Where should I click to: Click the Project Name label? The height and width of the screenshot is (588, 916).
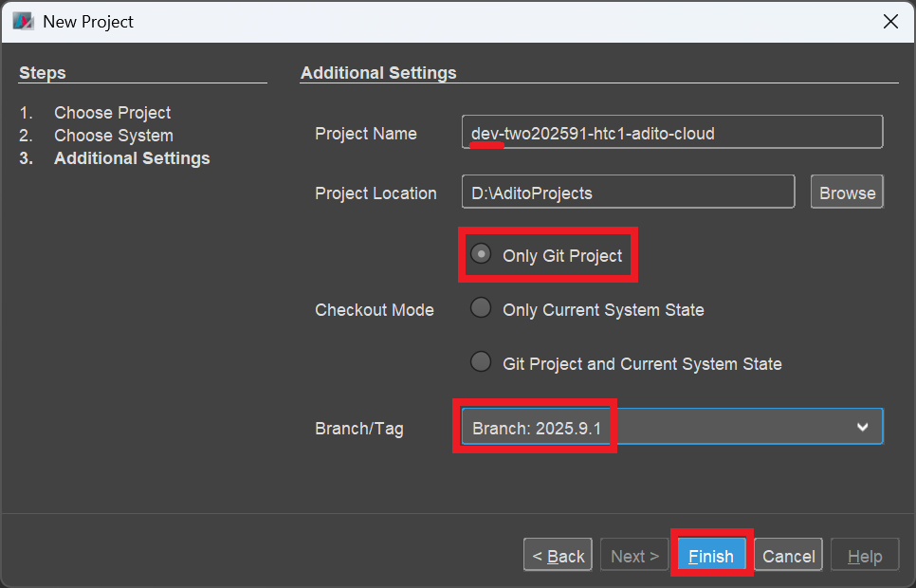point(366,134)
